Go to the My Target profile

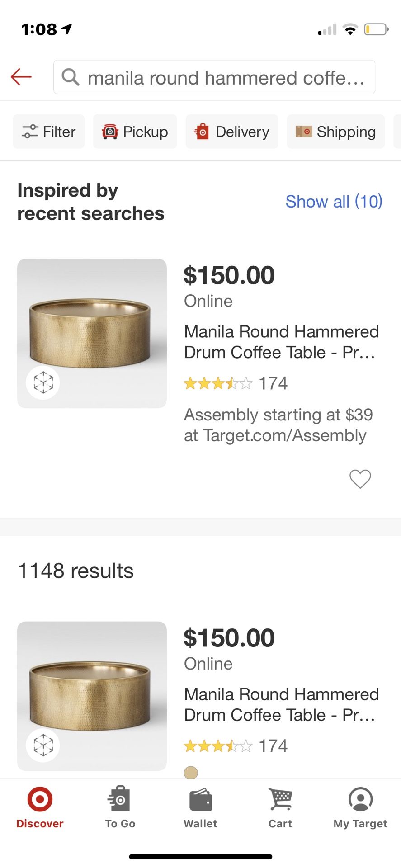(x=360, y=807)
